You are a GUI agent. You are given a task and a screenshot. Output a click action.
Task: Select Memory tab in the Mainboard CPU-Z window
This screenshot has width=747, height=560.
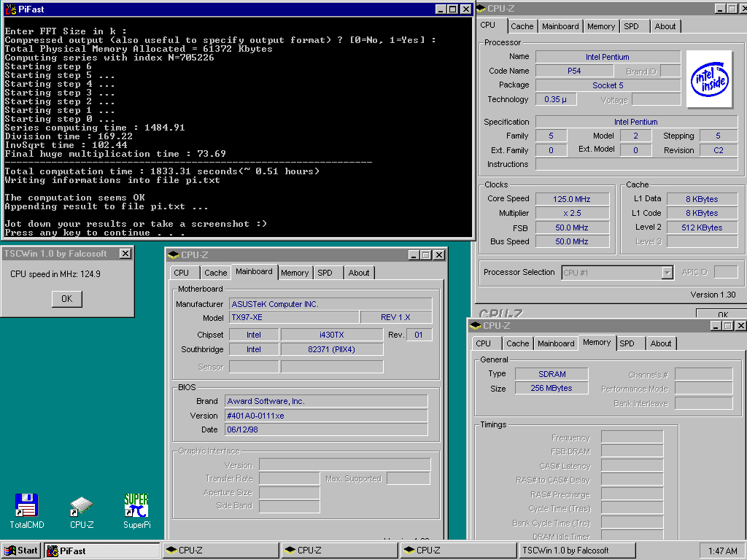click(x=295, y=273)
